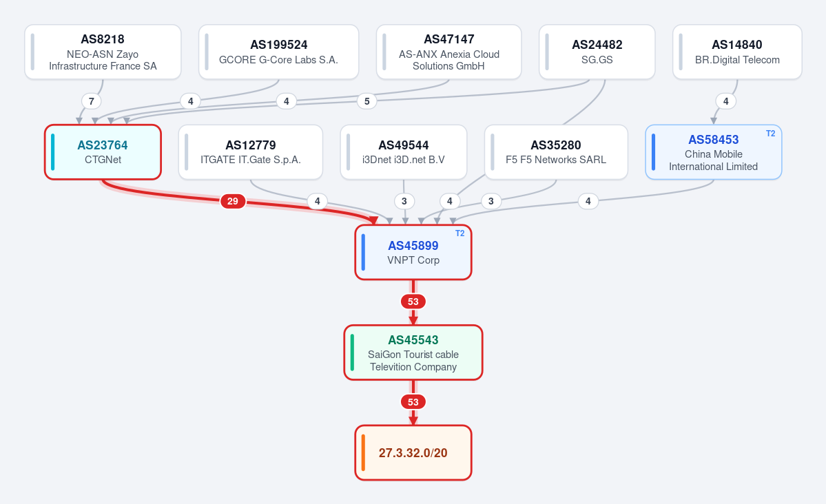826x504 pixels.
Task: Select the AS24482 SG.GS node
Action: point(597,52)
